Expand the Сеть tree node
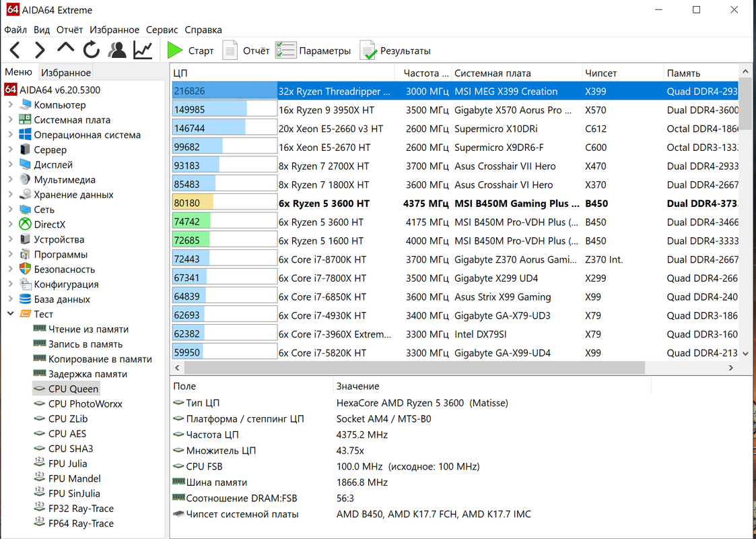The image size is (756, 539). point(11,210)
